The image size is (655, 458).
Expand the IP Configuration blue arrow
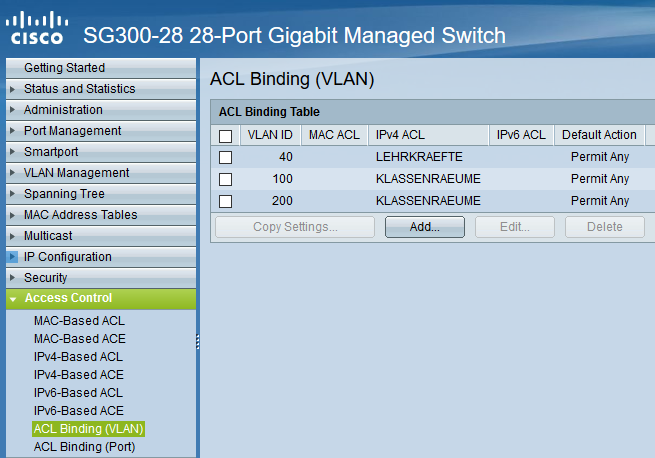13,257
